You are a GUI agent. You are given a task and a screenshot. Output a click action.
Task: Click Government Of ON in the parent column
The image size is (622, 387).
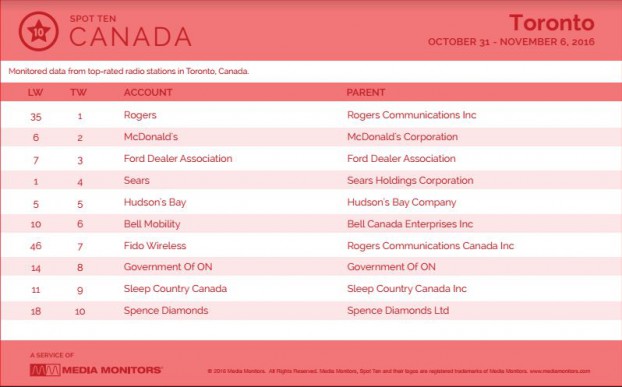391,267
